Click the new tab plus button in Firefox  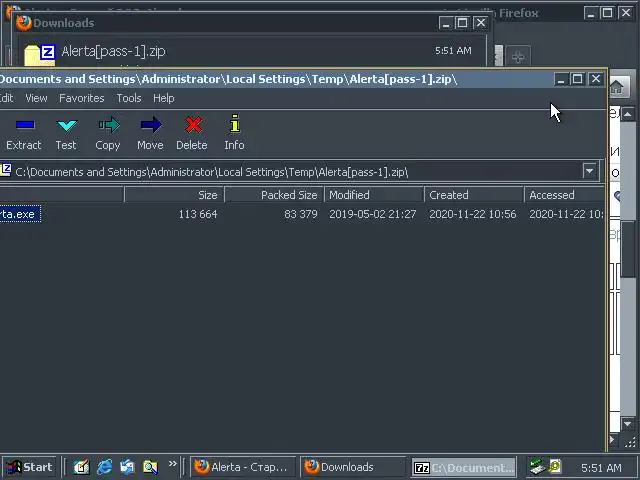click(518, 57)
